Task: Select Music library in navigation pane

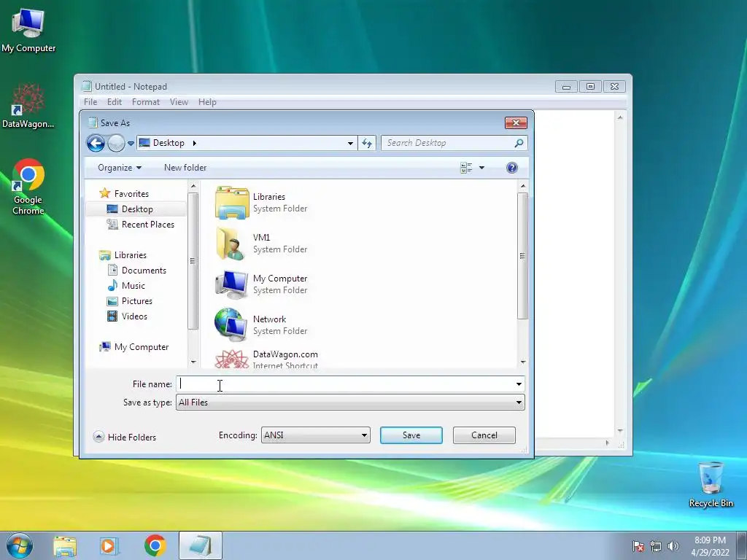Action: [x=133, y=286]
